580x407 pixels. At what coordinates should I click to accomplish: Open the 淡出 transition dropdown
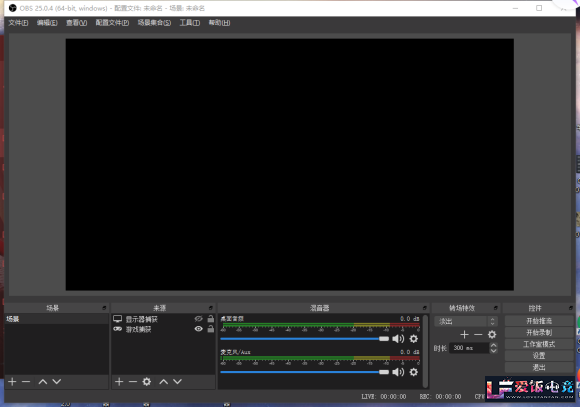click(x=466, y=321)
